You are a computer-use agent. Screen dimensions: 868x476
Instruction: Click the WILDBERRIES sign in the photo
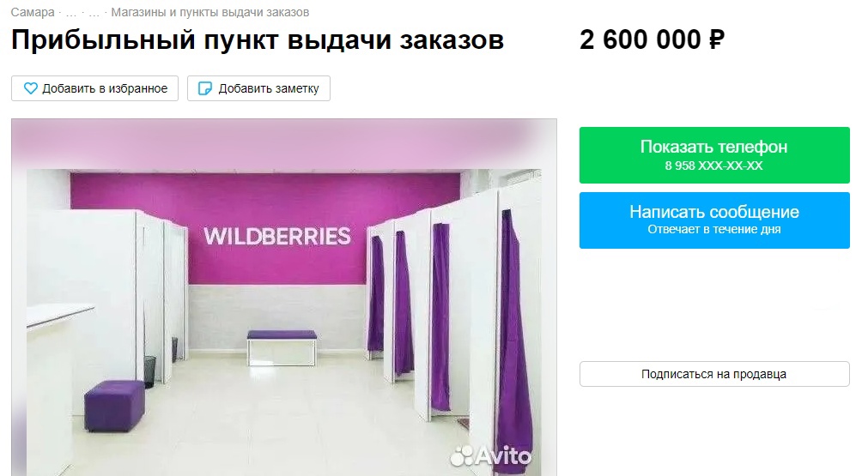(276, 236)
